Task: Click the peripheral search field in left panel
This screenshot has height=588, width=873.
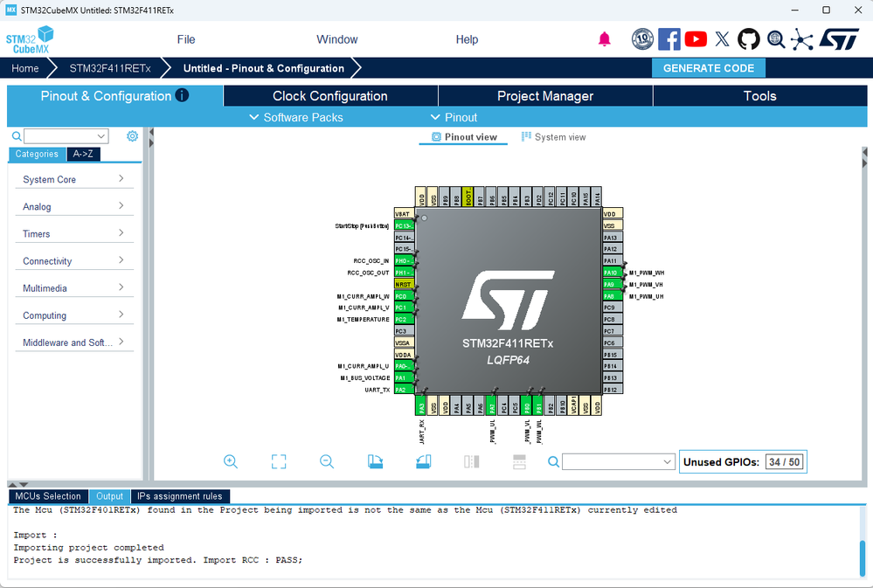Action: pos(59,136)
